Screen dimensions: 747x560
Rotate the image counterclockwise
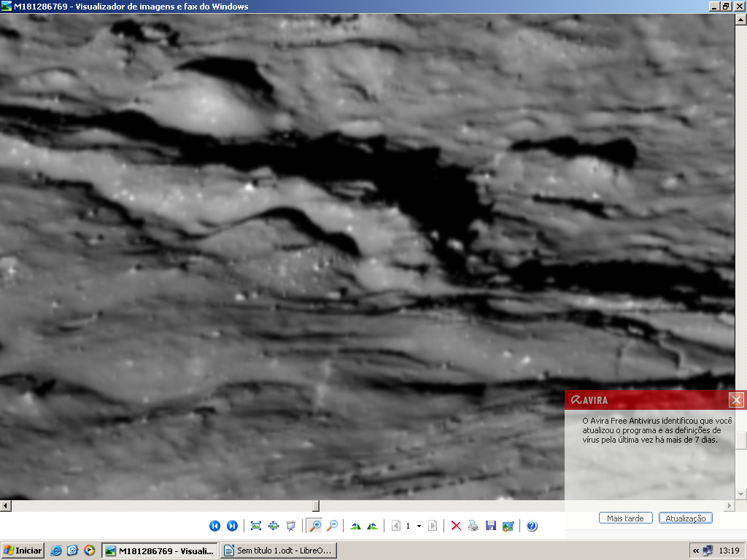tap(373, 526)
